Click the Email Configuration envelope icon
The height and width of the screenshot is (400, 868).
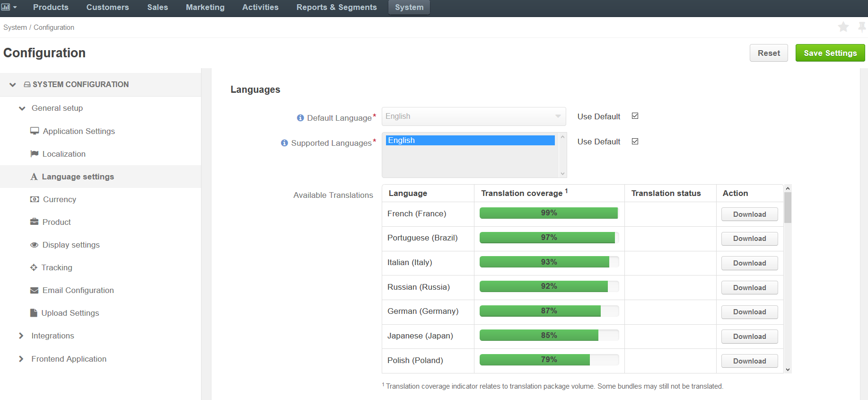click(34, 290)
